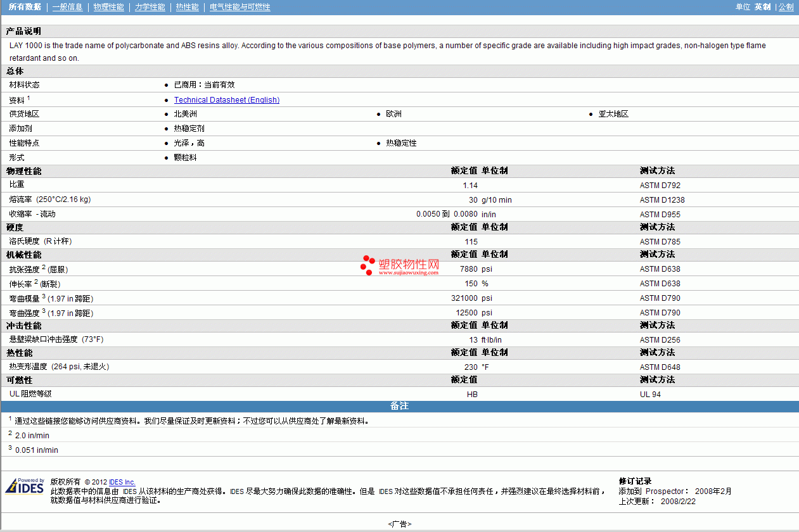
Task: Click the 伸长率 (断裂) row label
Action: click(35, 284)
